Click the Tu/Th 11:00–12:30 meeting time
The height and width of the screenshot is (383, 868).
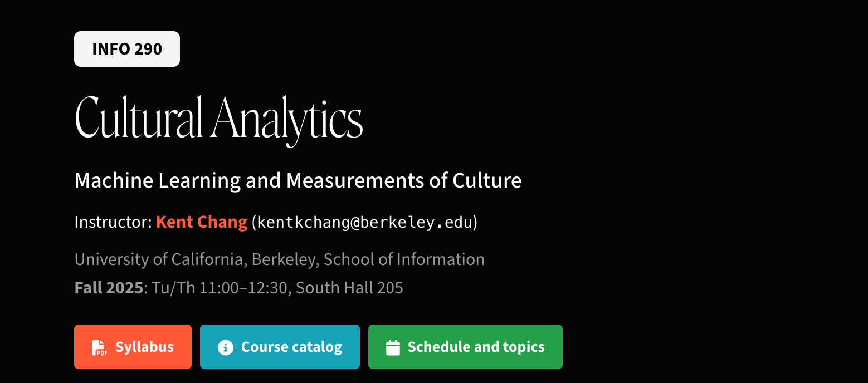tap(221, 288)
